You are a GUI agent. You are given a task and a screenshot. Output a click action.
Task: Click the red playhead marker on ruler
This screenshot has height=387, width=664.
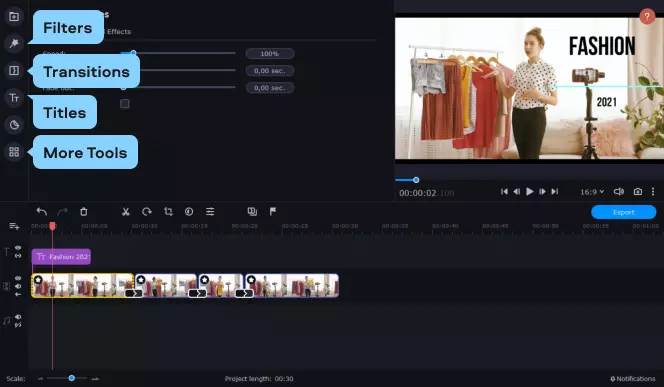(53, 226)
